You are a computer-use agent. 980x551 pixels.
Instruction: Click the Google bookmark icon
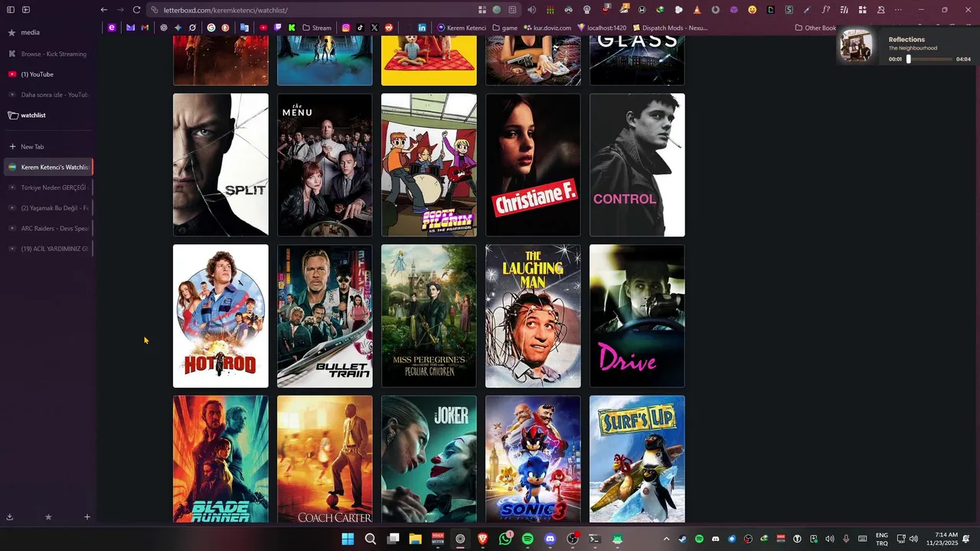(x=211, y=28)
